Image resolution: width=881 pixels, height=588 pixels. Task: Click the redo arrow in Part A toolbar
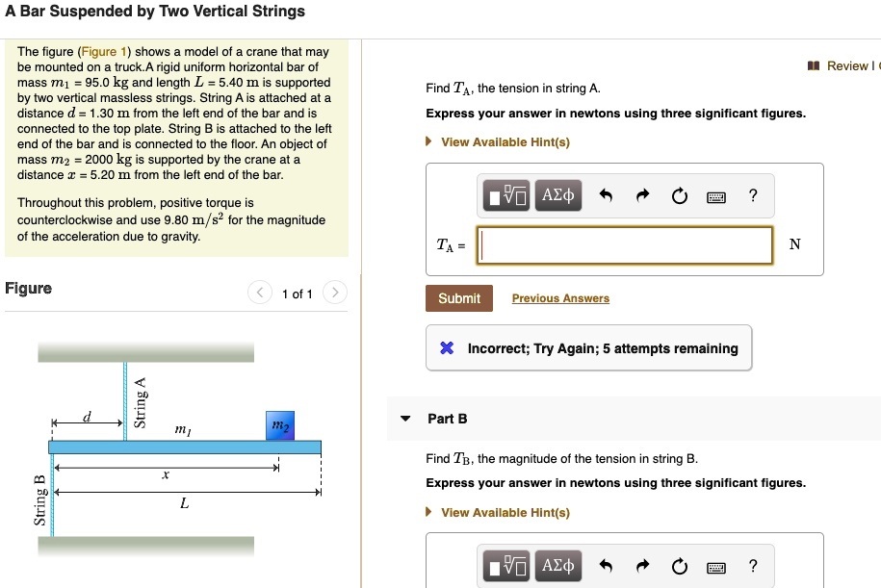(x=643, y=195)
